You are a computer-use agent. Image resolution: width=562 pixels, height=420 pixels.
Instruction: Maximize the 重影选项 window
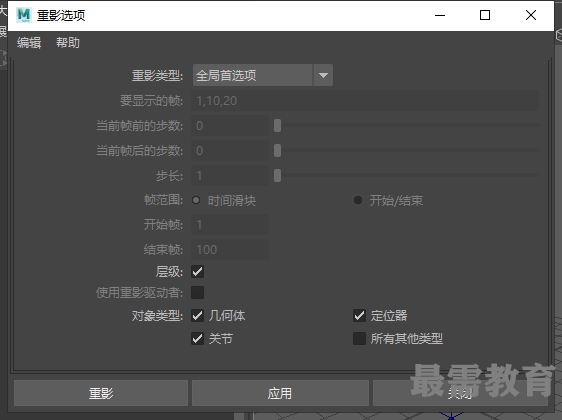click(485, 15)
